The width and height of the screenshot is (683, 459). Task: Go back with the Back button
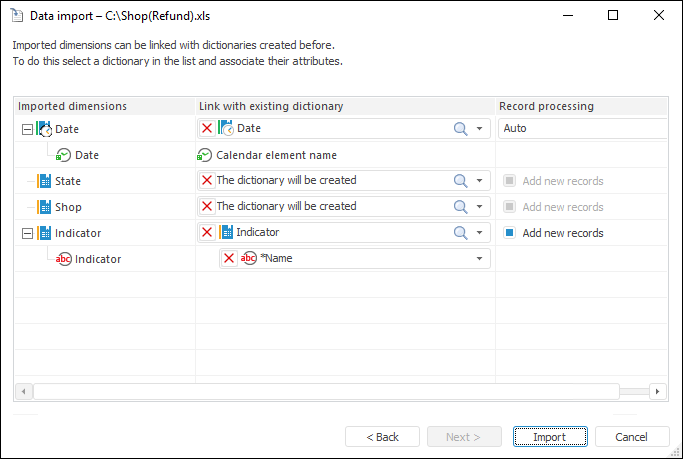click(x=382, y=437)
